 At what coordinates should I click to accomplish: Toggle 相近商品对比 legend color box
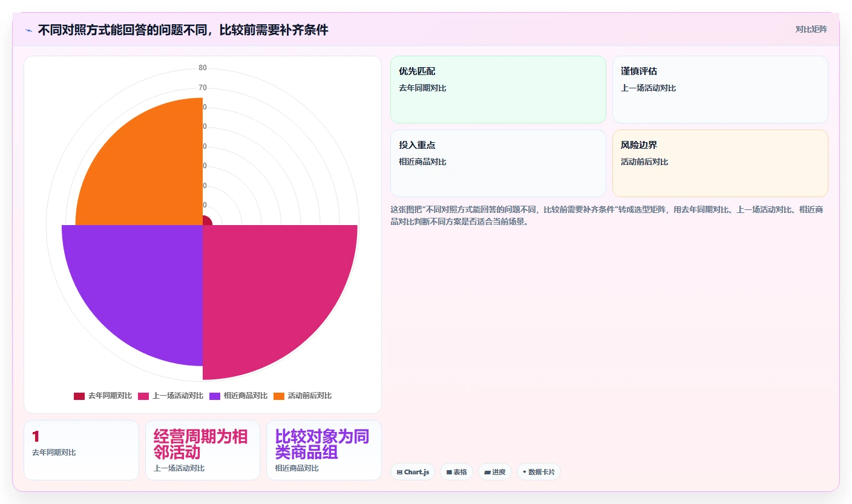(x=215, y=396)
